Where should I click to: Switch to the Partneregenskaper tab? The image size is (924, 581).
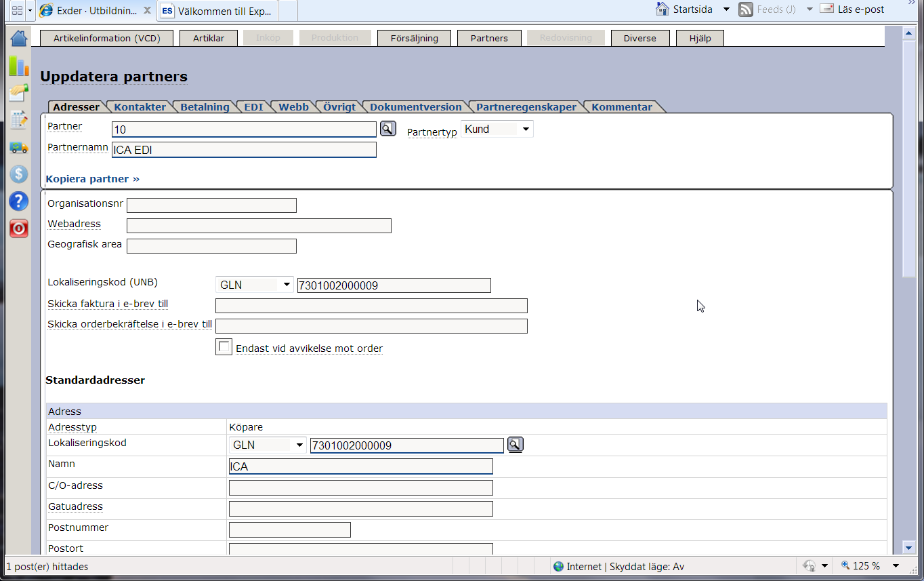point(526,106)
